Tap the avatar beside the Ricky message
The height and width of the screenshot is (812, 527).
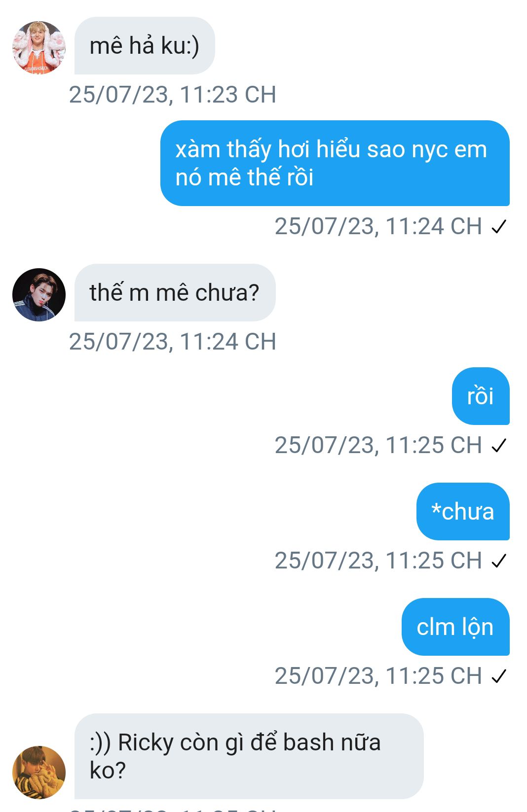point(38,772)
